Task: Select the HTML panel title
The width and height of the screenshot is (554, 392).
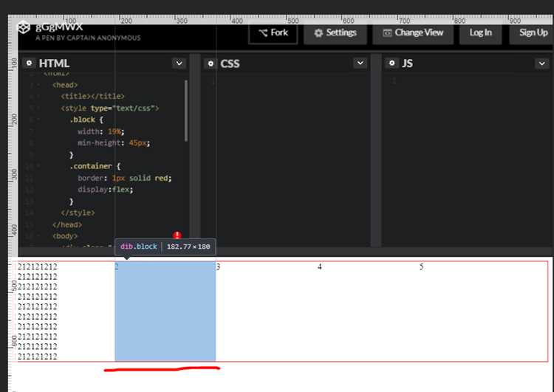Action: click(x=54, y=63)
